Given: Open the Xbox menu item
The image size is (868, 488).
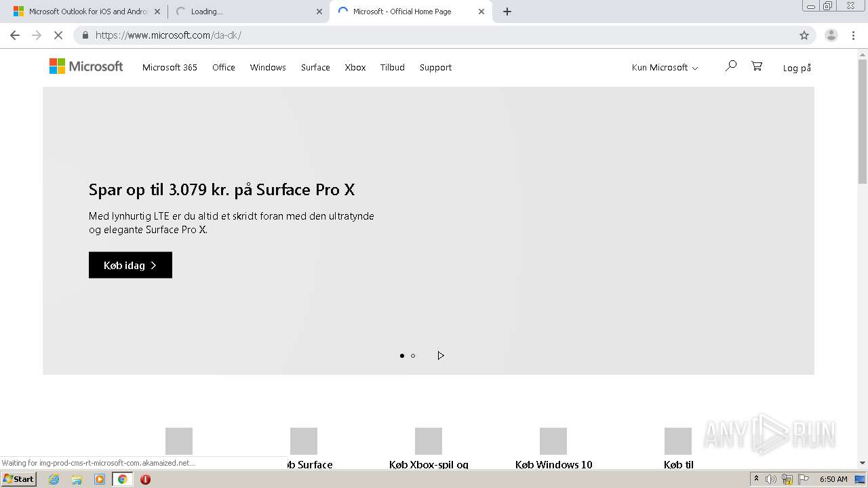Looking at the screenshot, I should [x=355, y=67].
